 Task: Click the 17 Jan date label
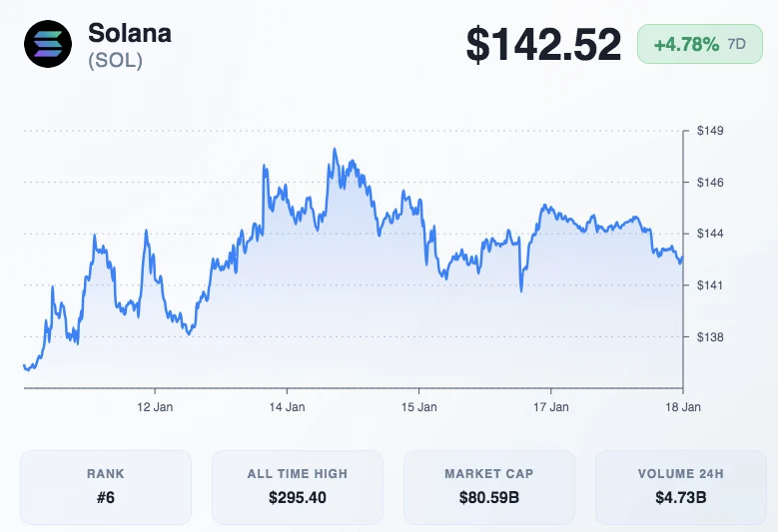tap(551, 407)
